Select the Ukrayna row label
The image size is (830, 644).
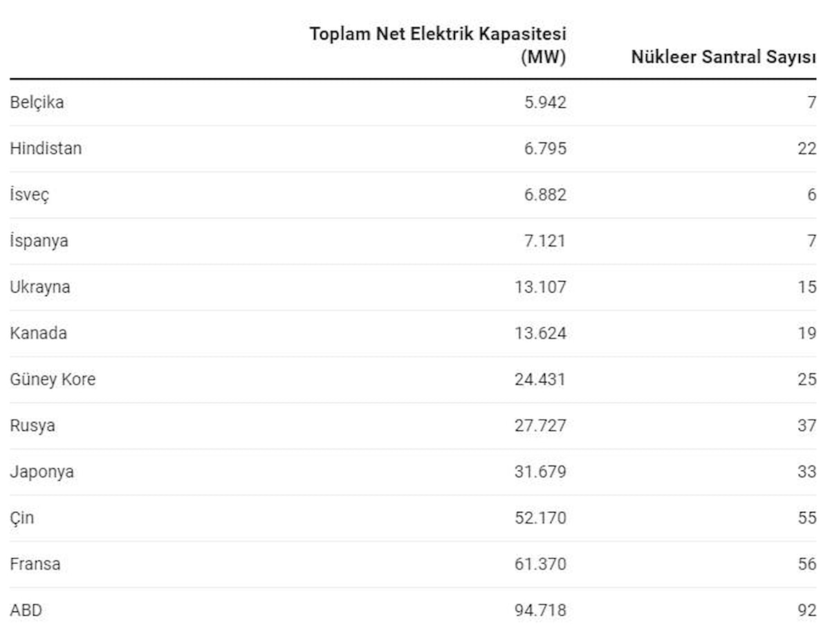tap(40, 287)
